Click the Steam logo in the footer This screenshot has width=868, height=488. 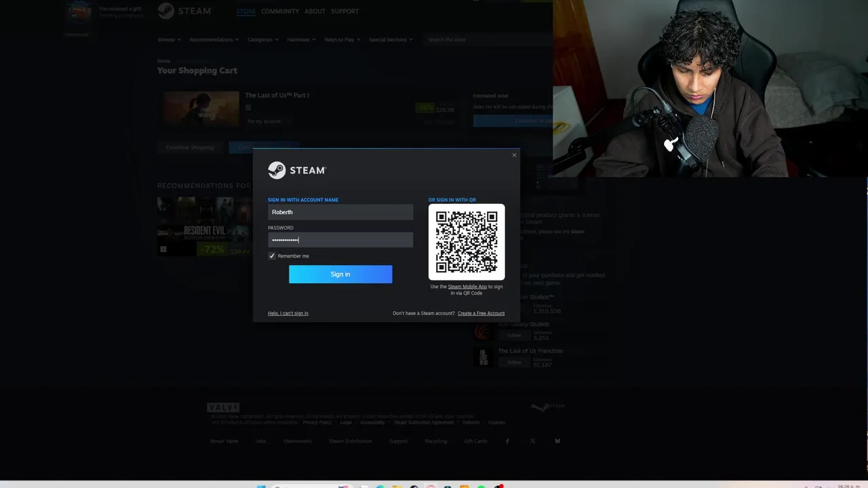[x=547, y=407]
